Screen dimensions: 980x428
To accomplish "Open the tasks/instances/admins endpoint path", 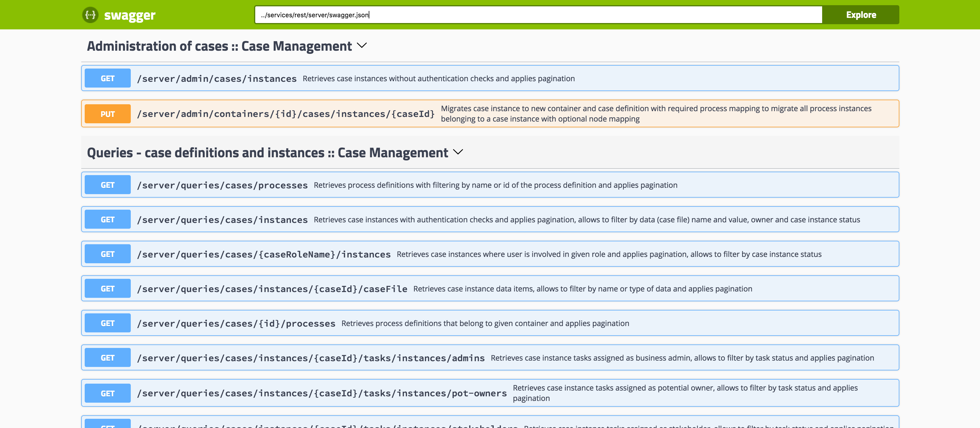I will (311, 358).
